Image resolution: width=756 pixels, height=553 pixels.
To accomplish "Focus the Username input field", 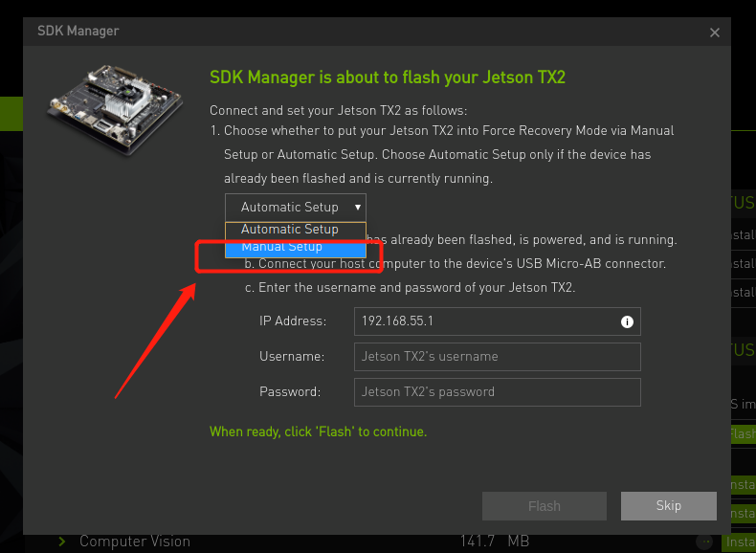I will 497,357.
